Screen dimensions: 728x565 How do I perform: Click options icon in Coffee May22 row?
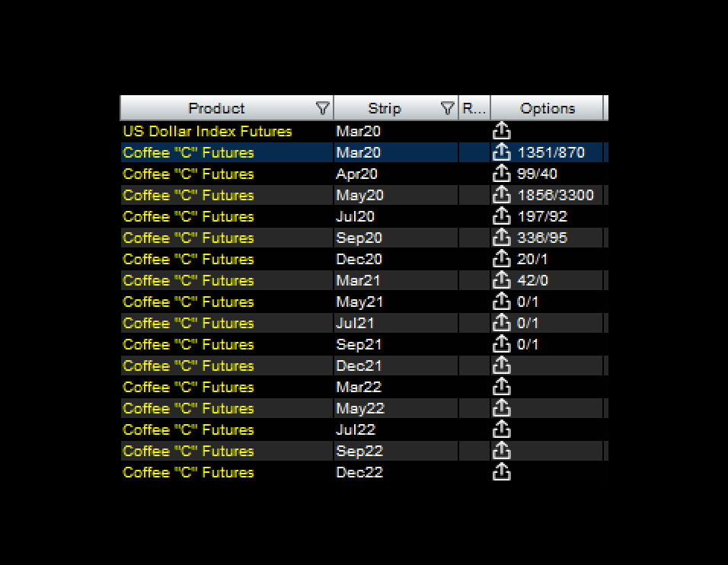click(x=501, y=409)
